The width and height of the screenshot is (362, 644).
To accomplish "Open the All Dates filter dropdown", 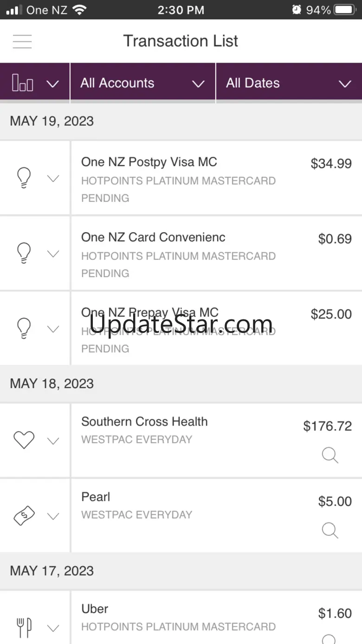I will click(x=288, y=84).
